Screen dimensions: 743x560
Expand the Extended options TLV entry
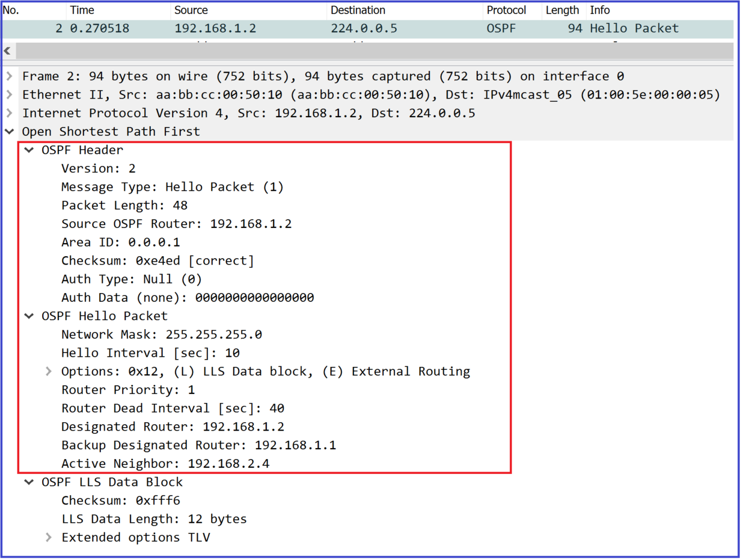coord(48,537)
